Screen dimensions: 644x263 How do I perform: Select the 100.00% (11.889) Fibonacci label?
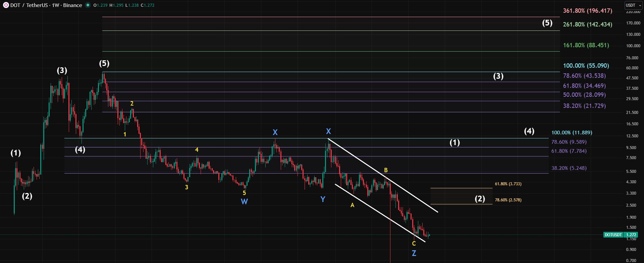(572, 133)
